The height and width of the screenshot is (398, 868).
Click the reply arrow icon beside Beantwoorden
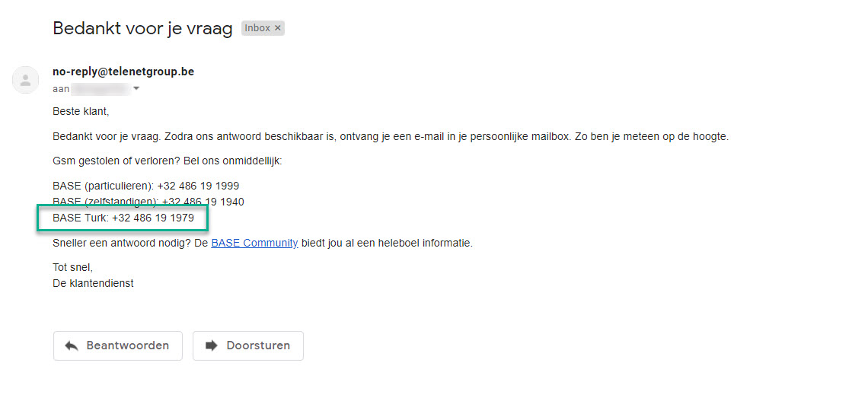point(72,345)
